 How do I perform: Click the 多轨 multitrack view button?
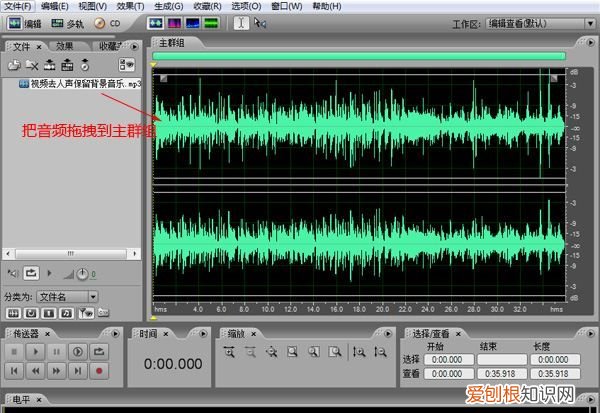pyautogui.click(x=68, y=22)
